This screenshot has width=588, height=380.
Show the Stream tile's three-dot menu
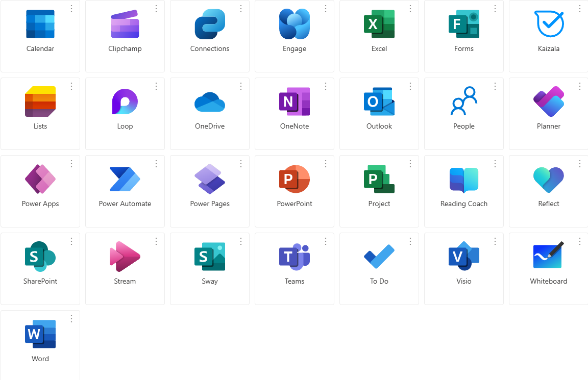156,241
